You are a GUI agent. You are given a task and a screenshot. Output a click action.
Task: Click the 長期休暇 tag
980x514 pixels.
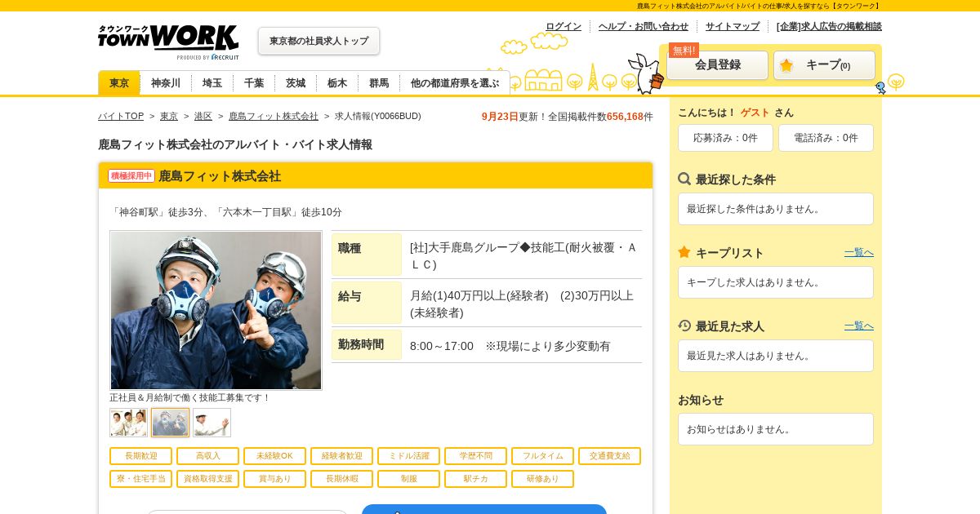tap(341, 479)
